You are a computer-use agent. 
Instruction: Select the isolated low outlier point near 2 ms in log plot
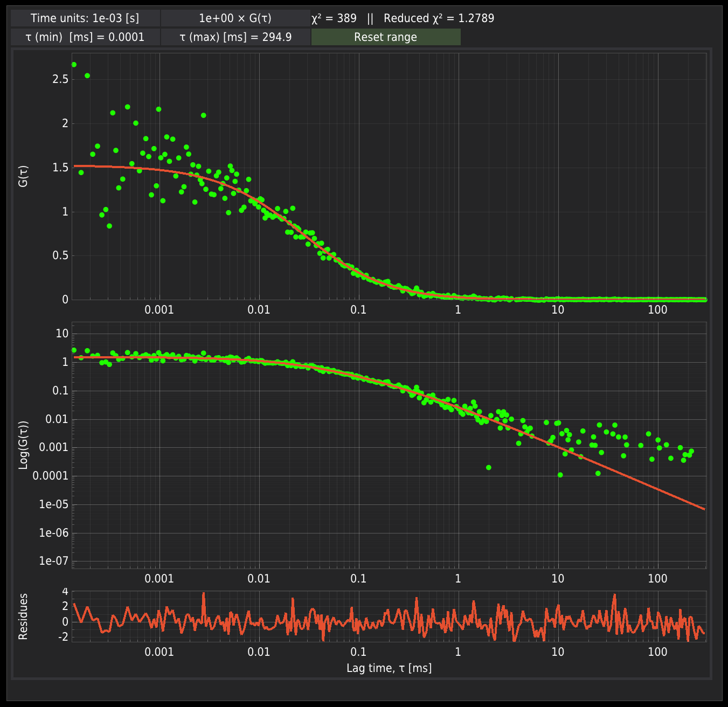[489, 468]
